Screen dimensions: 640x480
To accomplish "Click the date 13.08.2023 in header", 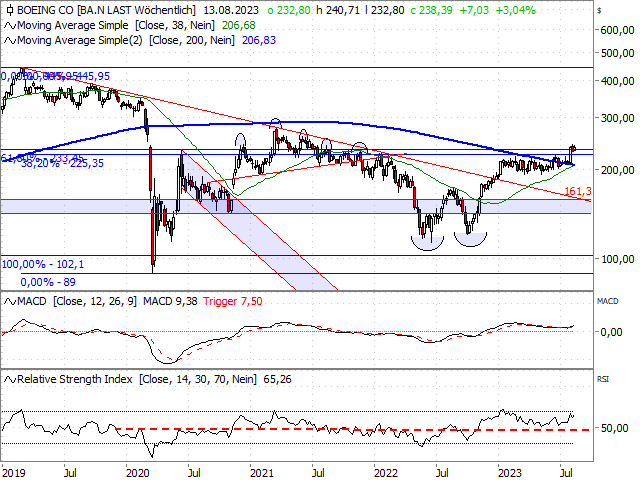I will pos(231,10).
